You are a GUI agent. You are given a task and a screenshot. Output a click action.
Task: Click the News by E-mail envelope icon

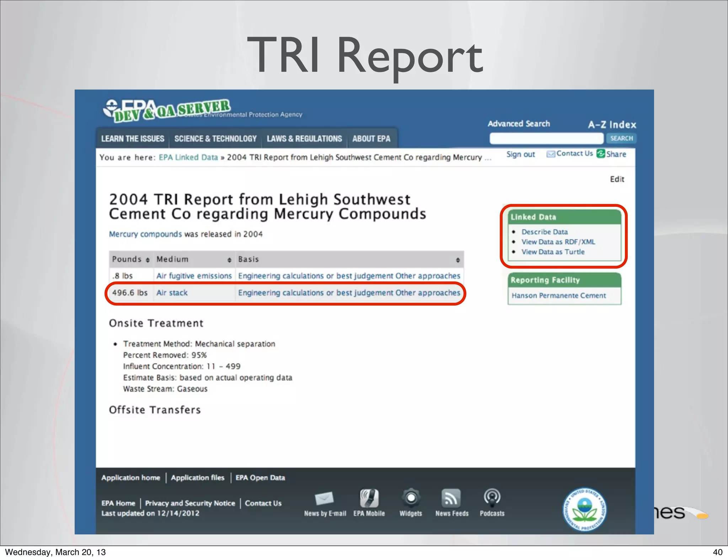coord(324,498)
